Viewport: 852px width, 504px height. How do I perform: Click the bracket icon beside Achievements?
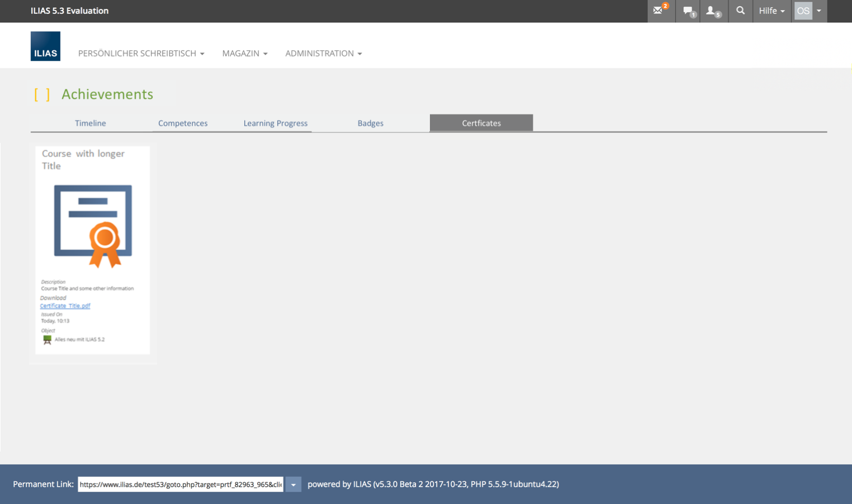click(42, 94)
